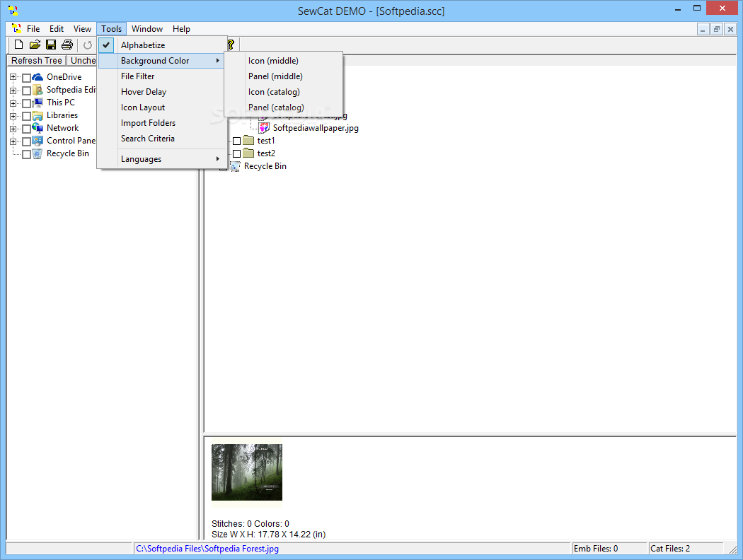Click the Emb Files: 0 status entry
The height and width of the screenshot is (560, 743).
[609, 549]
